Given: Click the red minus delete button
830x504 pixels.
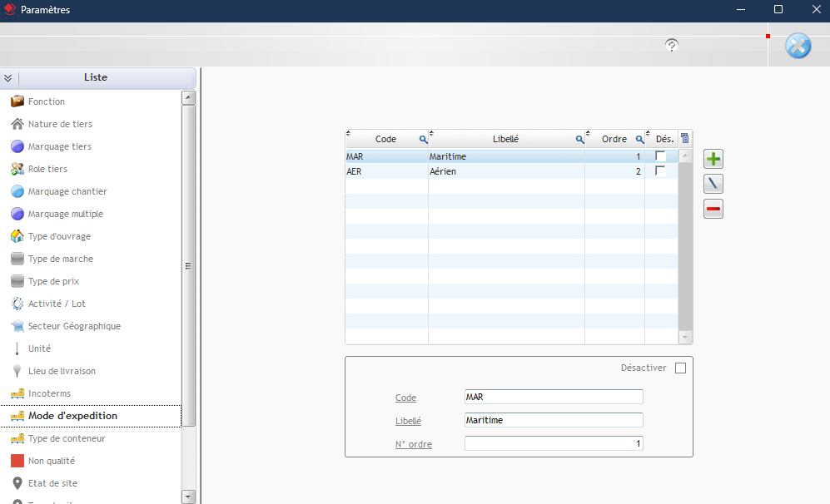Looking at the screenshot, I should [x=713, y=209].
